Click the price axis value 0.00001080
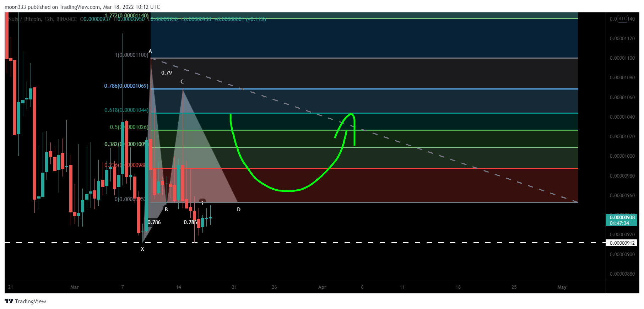 622,77
